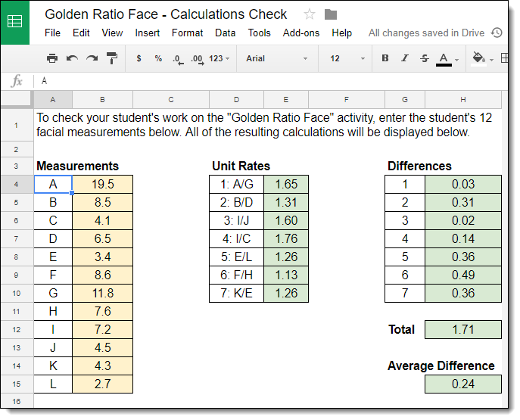This screenshot has width=520, height=420.
Task: Select difference value 0.49
Action: 463,275
